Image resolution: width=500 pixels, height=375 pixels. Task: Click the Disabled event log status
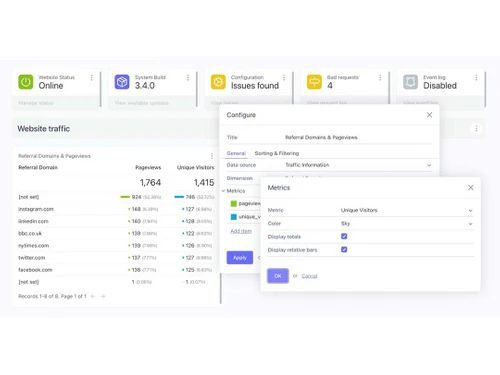click(440, 86)
